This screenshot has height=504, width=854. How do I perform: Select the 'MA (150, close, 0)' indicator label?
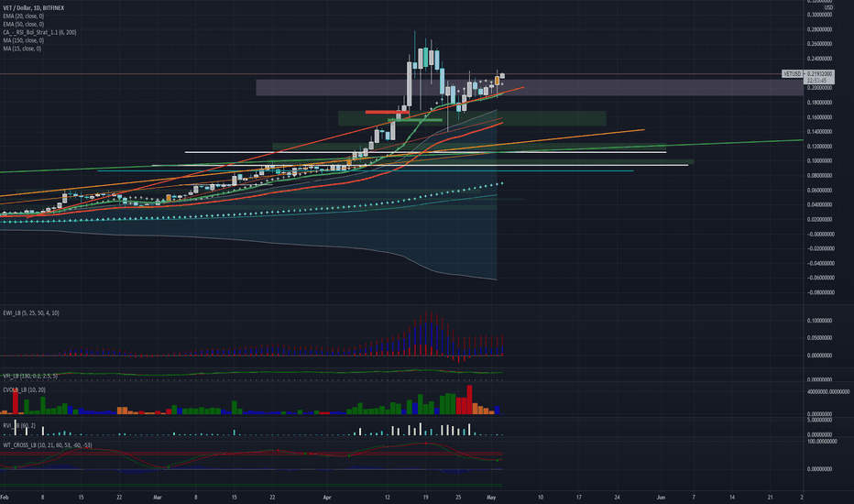point(24,40)
